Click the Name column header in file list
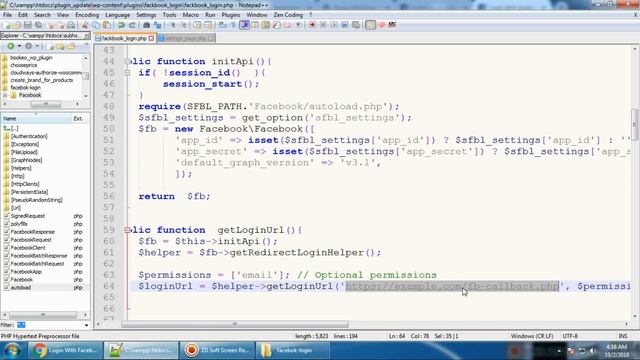The height and width of the screenshot is (360, 640). [x=36, y=118]
